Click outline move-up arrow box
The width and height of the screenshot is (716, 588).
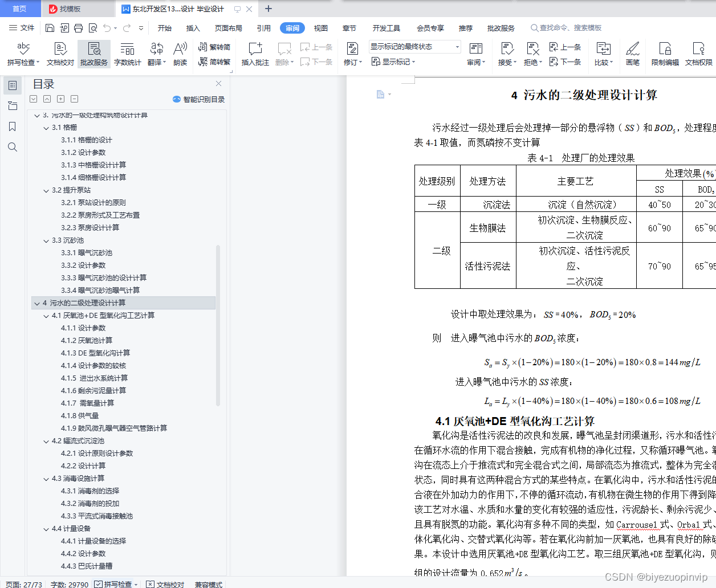(47, 99)
